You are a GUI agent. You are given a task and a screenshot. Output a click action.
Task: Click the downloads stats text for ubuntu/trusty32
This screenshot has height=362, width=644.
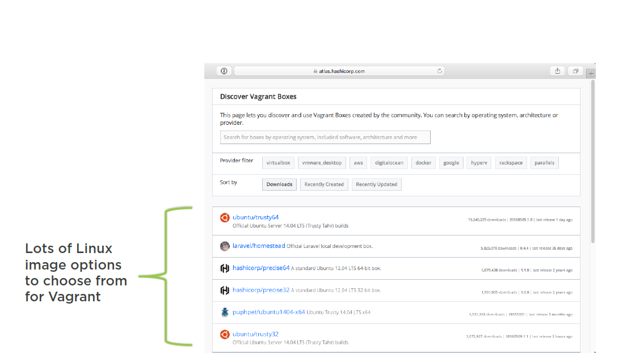click(x=519, y=336)
